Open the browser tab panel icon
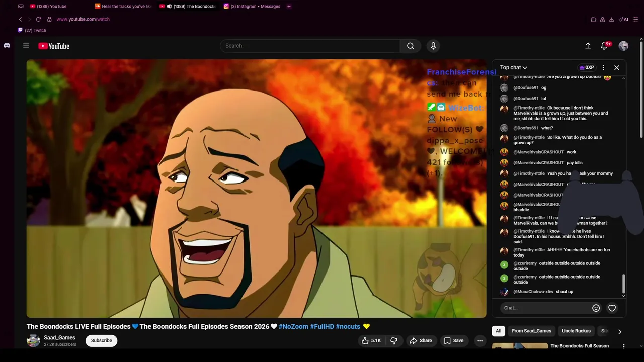Screen dimensions: 644x362 point(21,6)
